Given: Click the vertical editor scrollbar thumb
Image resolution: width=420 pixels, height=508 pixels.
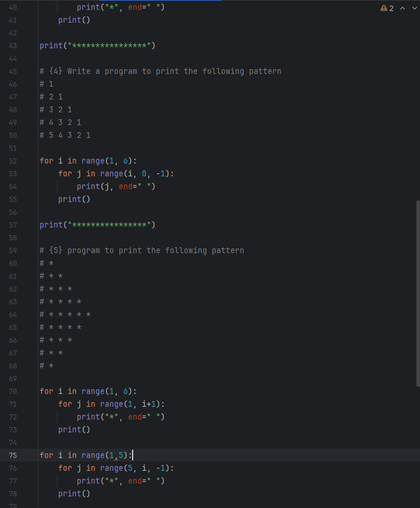Looking at the screenshot, I should pyautogui.click(x=418, y=293).
